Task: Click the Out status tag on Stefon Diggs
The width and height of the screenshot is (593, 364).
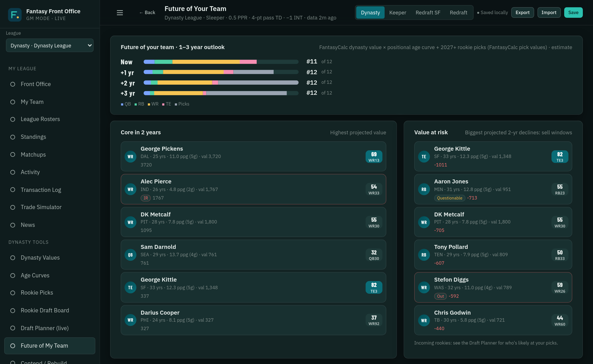Action: (x=441, y=296)
